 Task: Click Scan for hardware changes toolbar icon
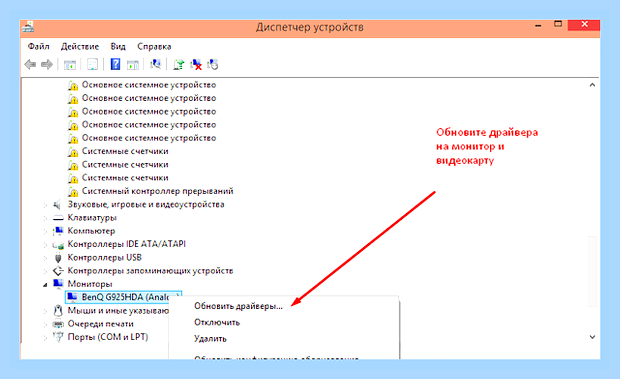(155, 64)
